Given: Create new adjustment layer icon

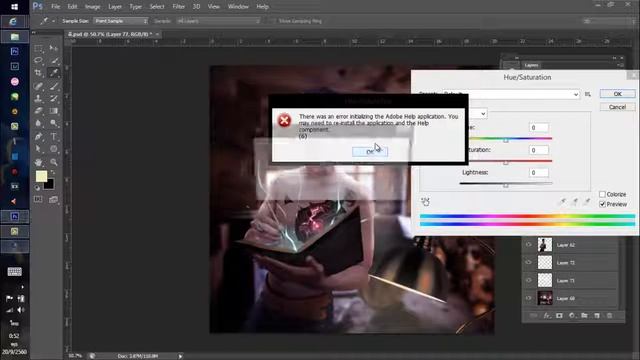Looking at the screenshot, I should click(572, 316).
